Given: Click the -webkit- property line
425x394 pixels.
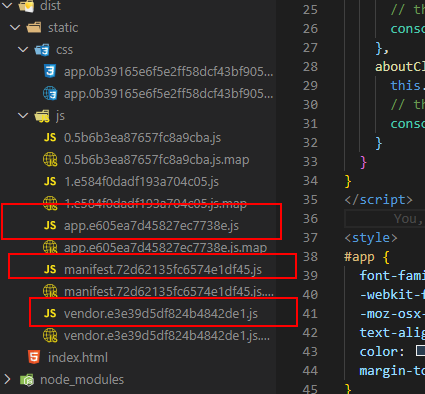Looking at the screenshot, I should (x=392, y=295).
